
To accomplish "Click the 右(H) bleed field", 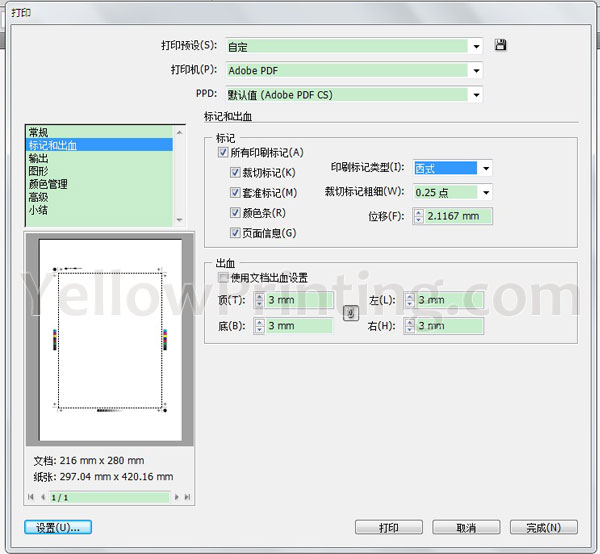I will (x=449, y=326).
